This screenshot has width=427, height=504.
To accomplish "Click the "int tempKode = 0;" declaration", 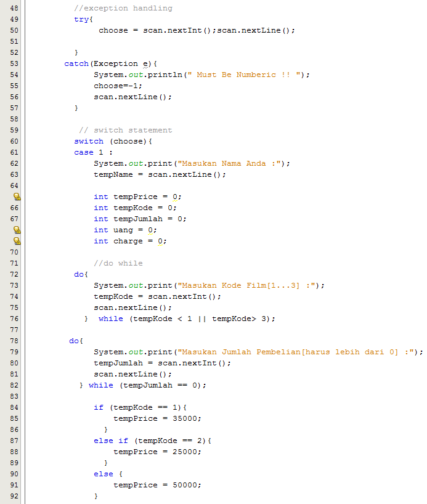I will [x=135, y=208].
